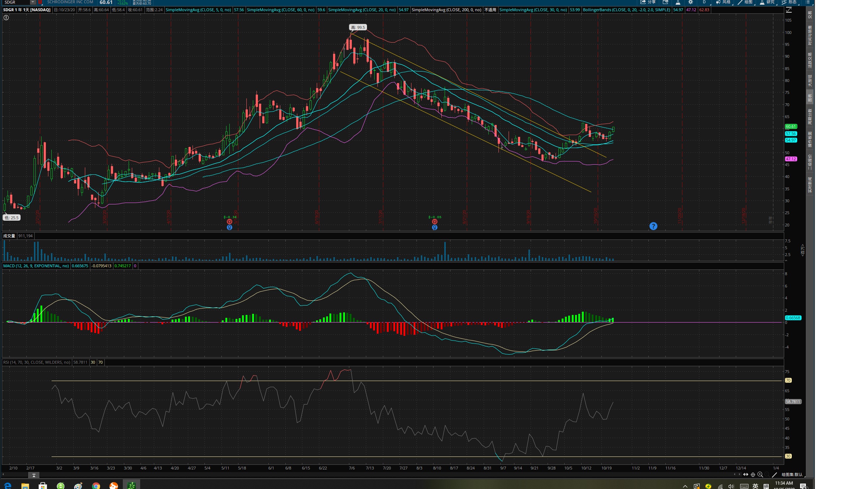Open the D timeframe dropdown
868x489 pixels.
click(704, 2)
